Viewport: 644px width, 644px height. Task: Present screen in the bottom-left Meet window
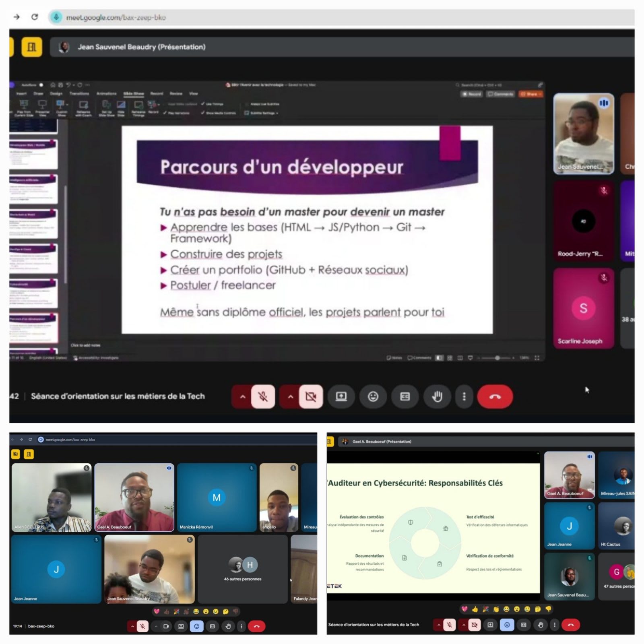click(x=181, y=626)
